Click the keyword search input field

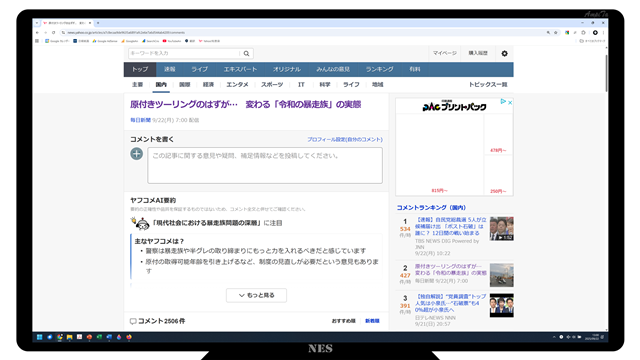click(x=184, y=53)
